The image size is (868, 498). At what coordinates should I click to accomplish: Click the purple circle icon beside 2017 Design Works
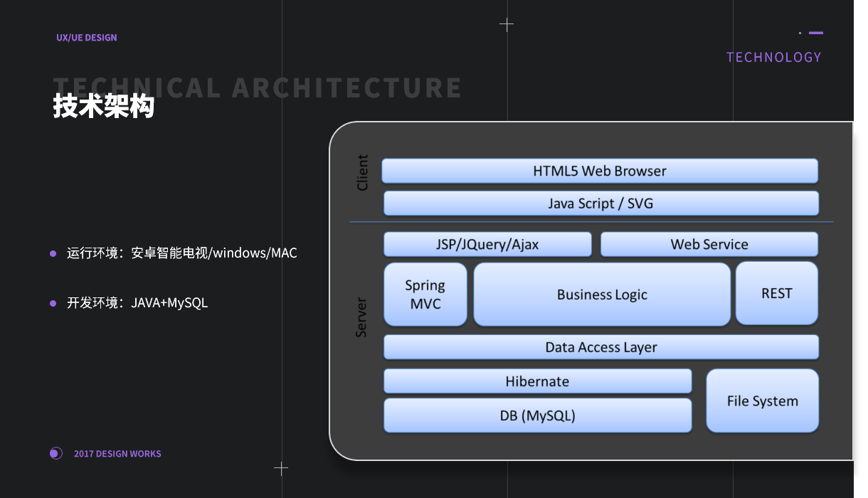pyautogui.click(x=55, y=453)
